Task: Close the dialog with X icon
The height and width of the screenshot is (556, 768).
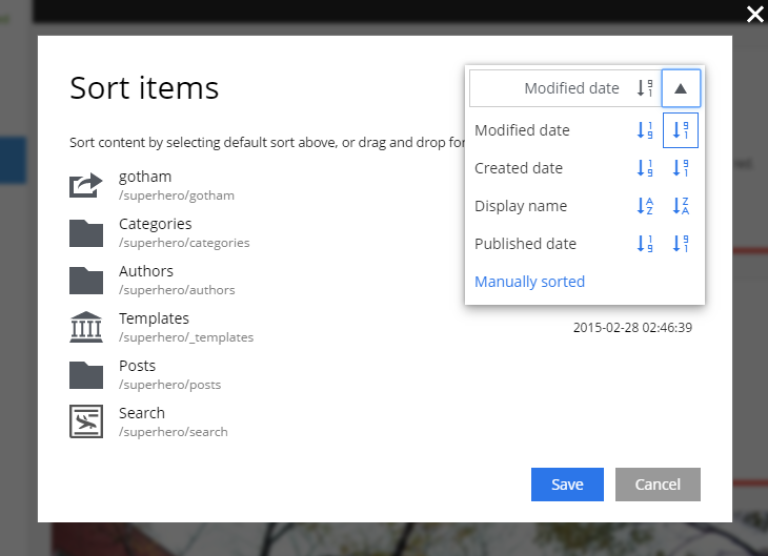Action: pyautogui.click(x=755, y=14)
